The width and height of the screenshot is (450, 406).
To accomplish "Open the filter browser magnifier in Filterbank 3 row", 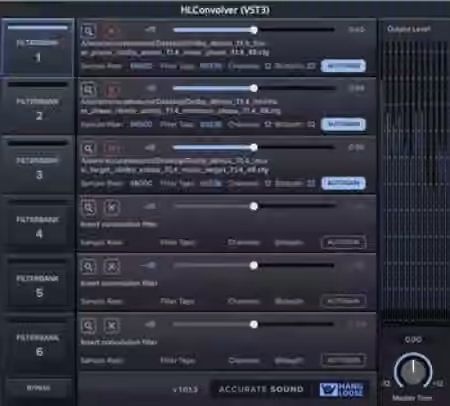I will (88, 148).
